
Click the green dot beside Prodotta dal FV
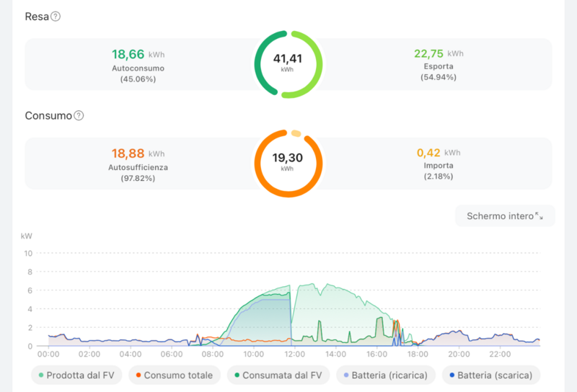click(x=41, y=375)
